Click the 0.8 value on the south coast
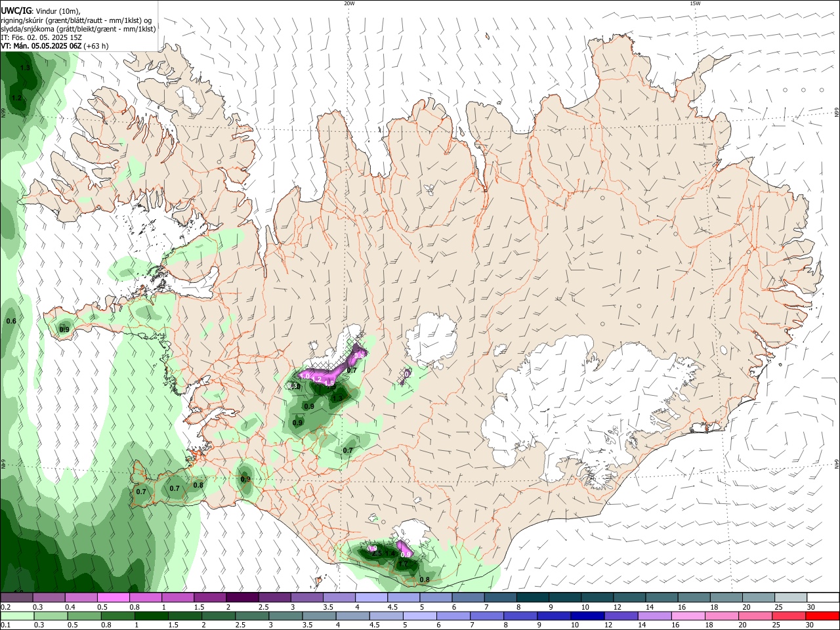This screenshot has height=630, width=840. click(x=425, y=579)
